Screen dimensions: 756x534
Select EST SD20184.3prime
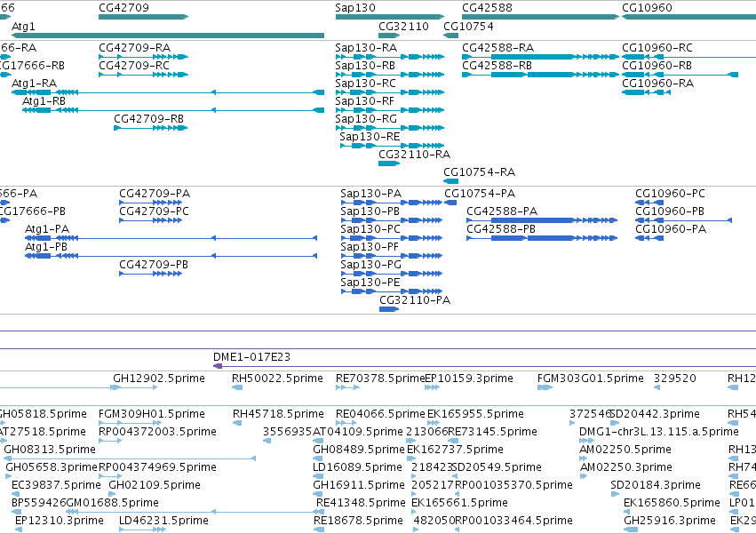click(x=616, y=494)
